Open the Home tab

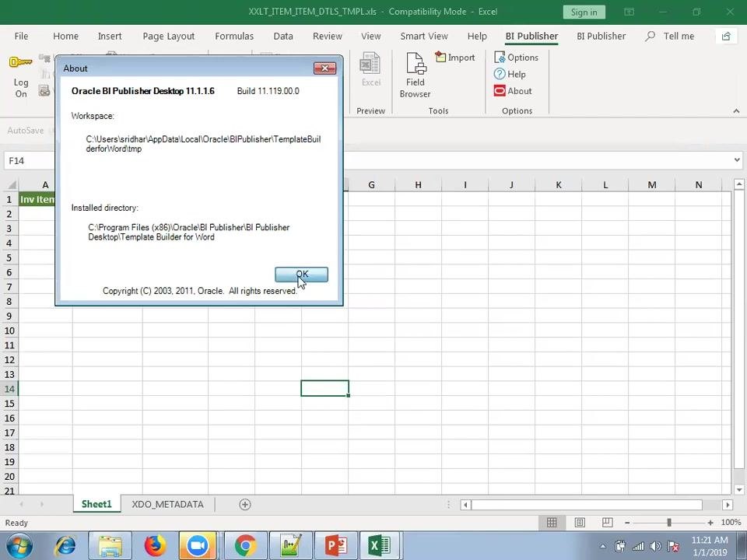click(x=65, y=37)
